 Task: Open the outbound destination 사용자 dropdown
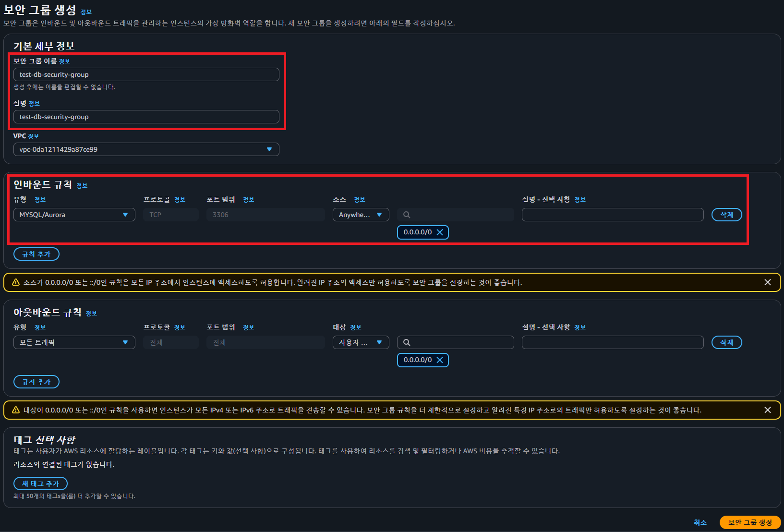[x=361, y=342]
